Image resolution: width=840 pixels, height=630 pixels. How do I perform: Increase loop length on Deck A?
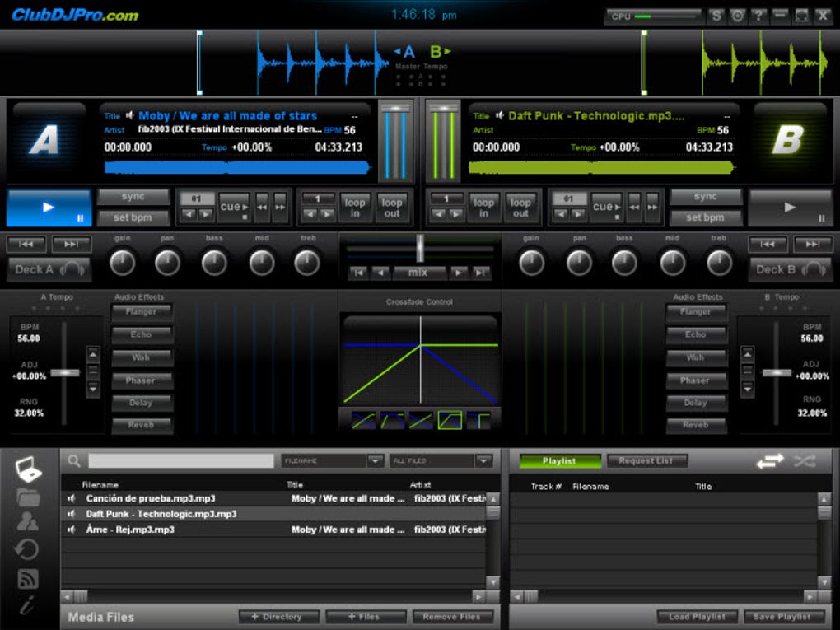tap(327, 214)
